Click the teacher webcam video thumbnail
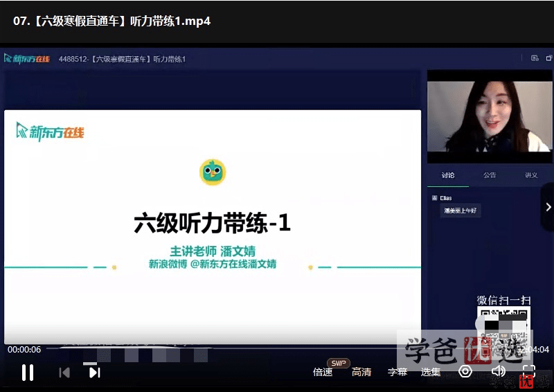The width and height of the screenshot is (554, 392). point(490,116)
